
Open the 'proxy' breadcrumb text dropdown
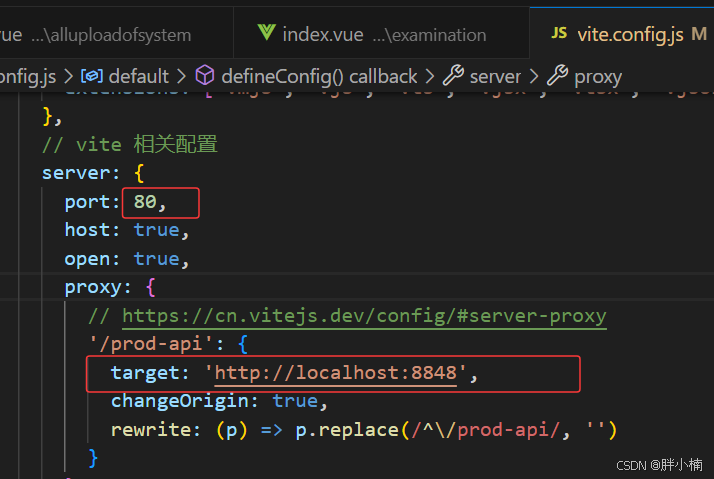pos(598,76)
